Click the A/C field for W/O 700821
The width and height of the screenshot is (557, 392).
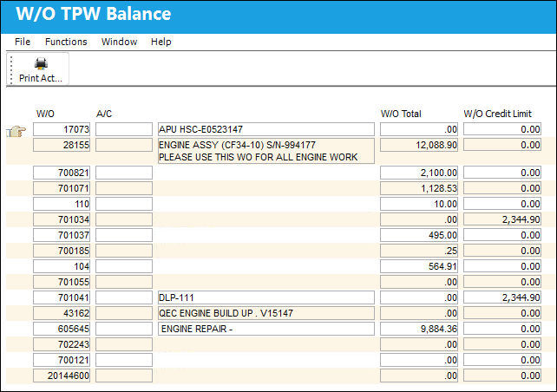(124, 173)
